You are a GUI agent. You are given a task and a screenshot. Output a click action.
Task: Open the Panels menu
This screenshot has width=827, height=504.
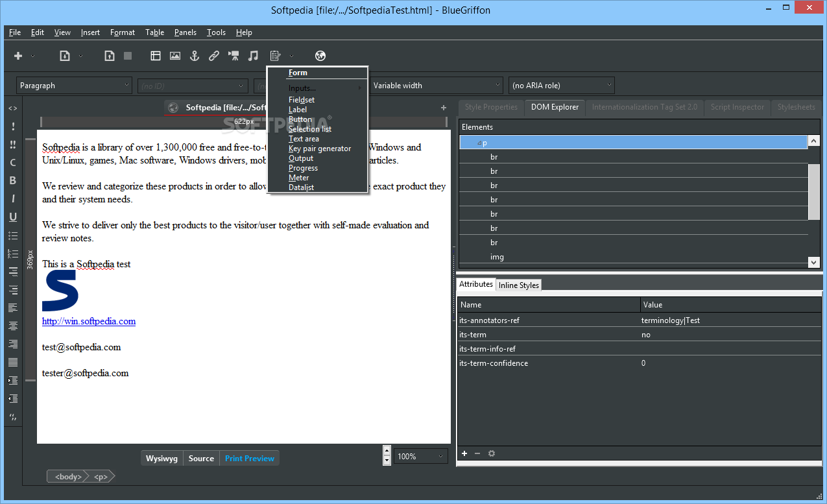coord(185,32)
